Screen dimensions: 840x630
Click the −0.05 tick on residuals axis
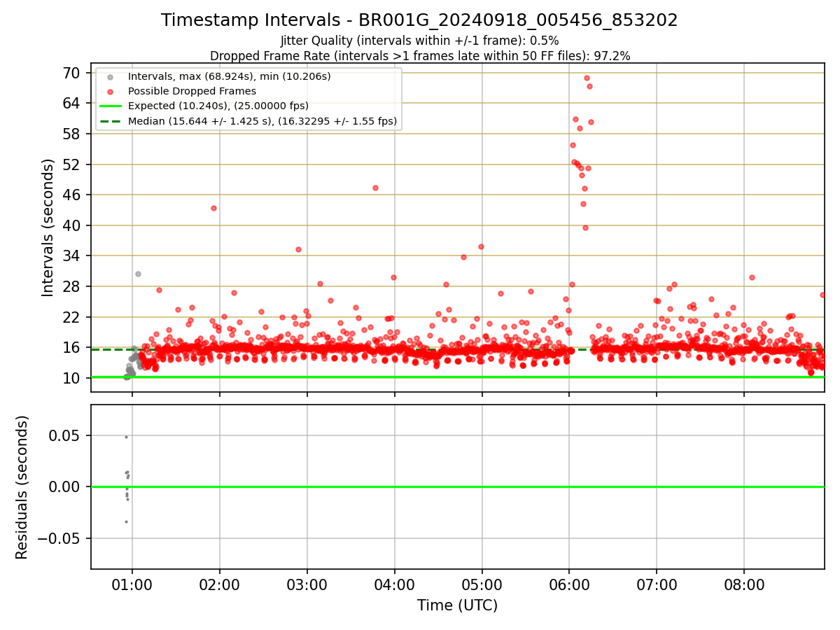[60, 538]
